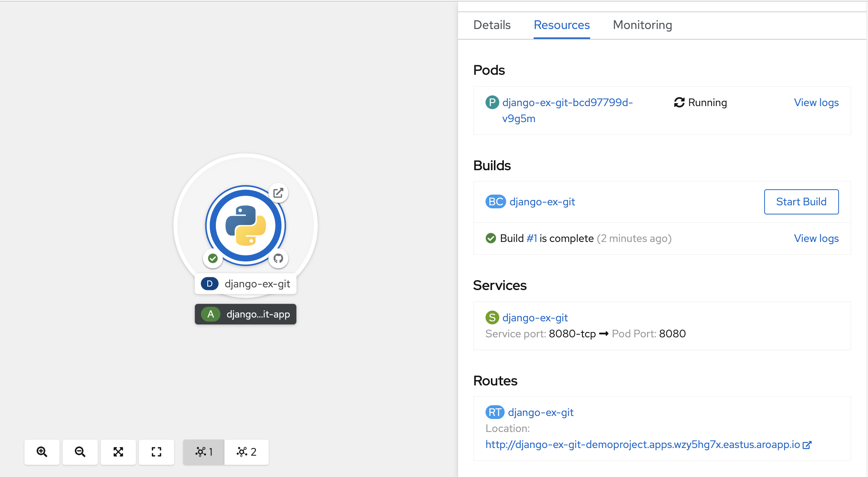Select the Monitoring tab
Image resolution: width=868 pixels, height=477 pixels.
tap(642, 25)
